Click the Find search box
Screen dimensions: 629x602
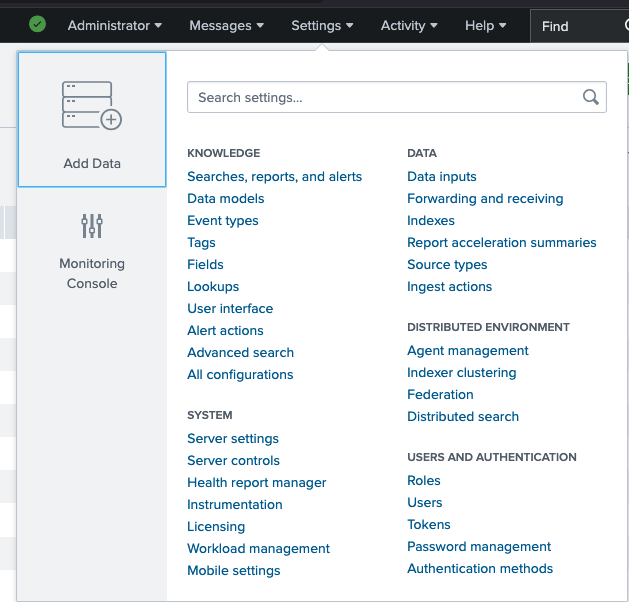pos(580,26)
